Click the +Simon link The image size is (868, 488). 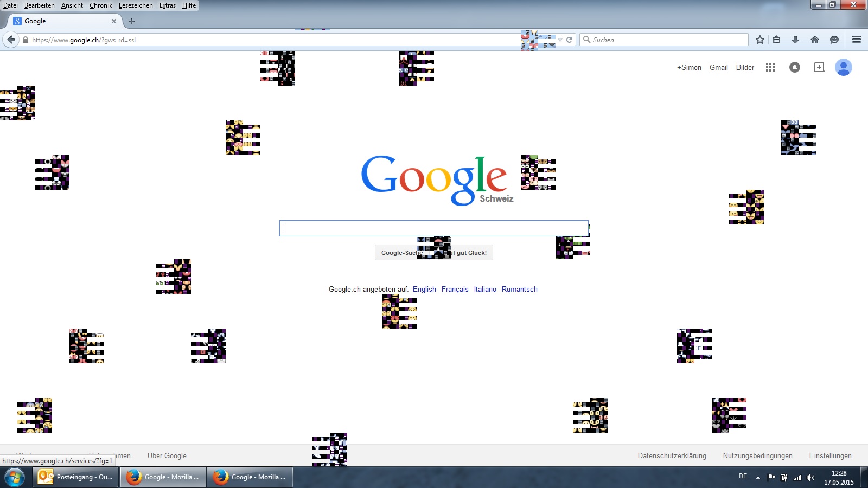point(689,67)
